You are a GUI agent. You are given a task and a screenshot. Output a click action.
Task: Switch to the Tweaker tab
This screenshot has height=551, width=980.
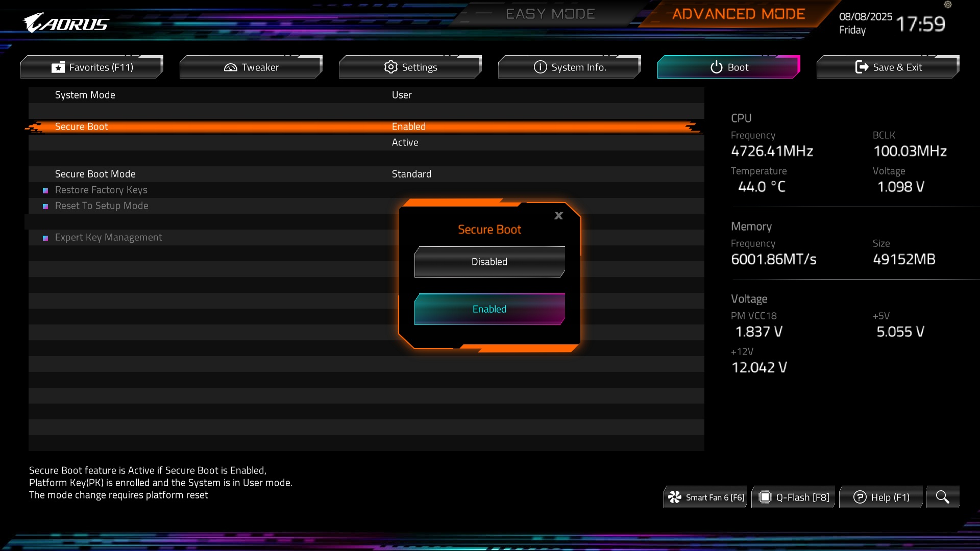[x=251, y=67]
